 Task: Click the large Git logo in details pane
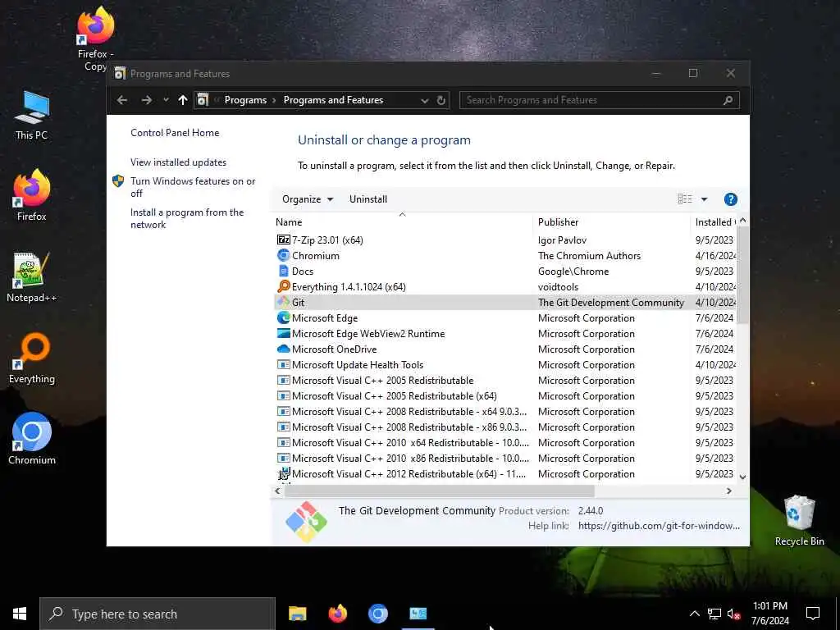307,522
